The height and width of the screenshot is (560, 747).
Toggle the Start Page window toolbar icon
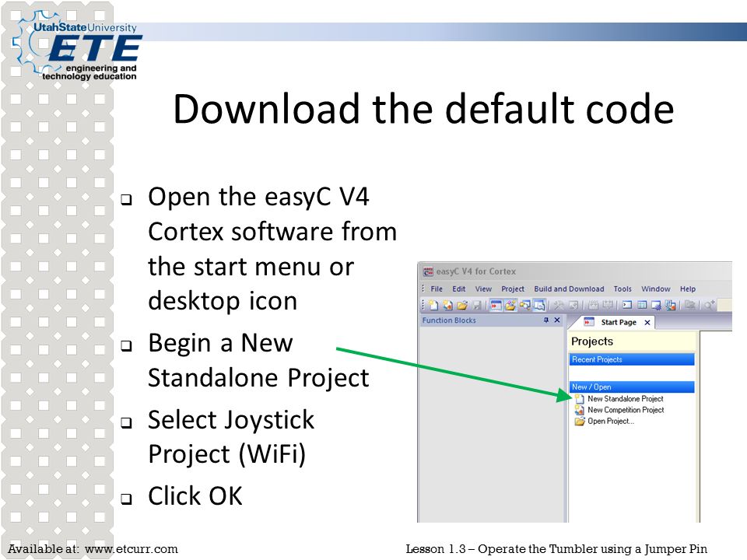click(496, 305)
